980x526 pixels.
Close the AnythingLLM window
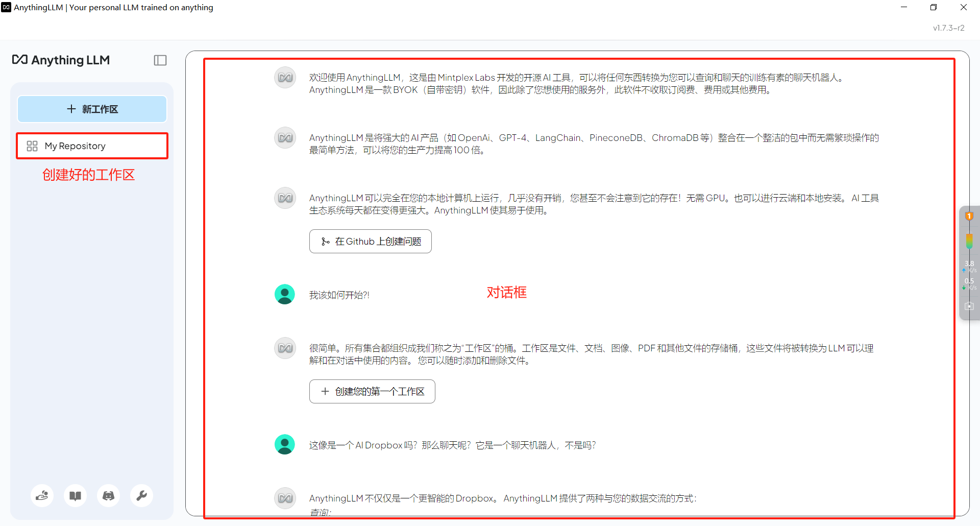tap(964, 7)
